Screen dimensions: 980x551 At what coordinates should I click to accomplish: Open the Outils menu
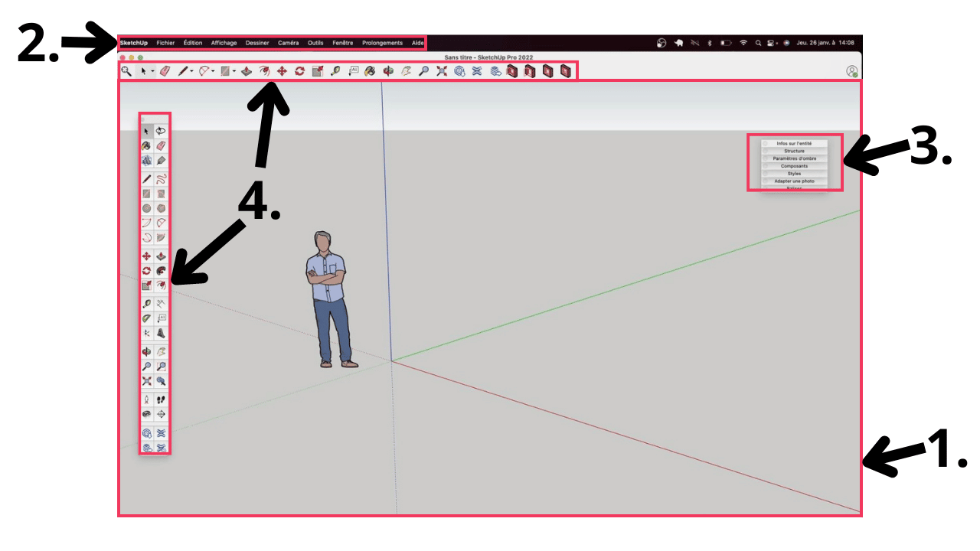point(315,43)
